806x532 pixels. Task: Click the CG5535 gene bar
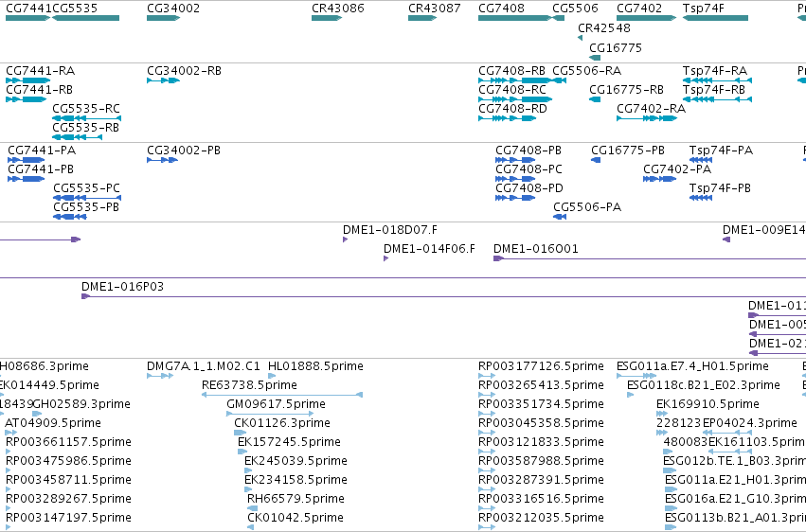click(86, 18)
